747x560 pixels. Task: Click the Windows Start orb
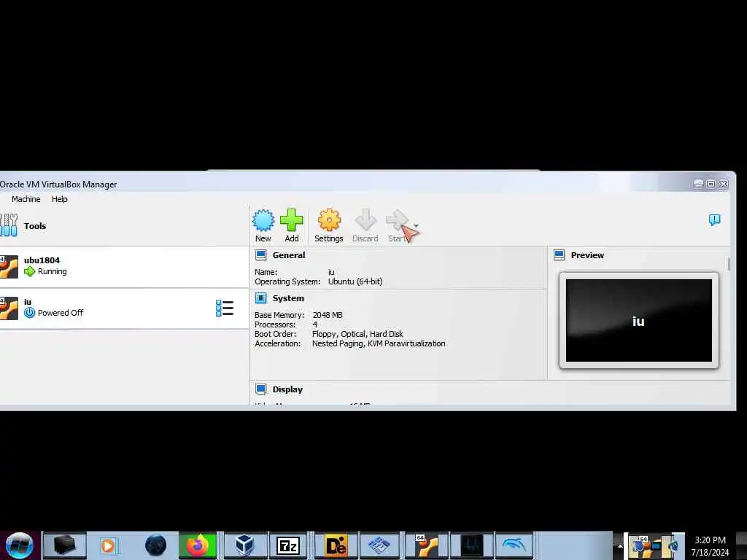pyautogui.click(x=20, y=545)
